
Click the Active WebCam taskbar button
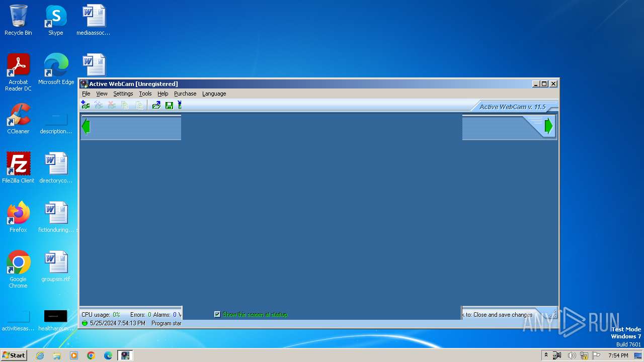pos(125,355)
